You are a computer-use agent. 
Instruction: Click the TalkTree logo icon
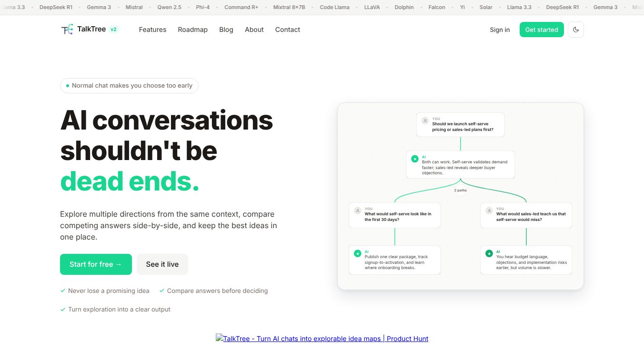pyautogui.click(x=67, y=30)
